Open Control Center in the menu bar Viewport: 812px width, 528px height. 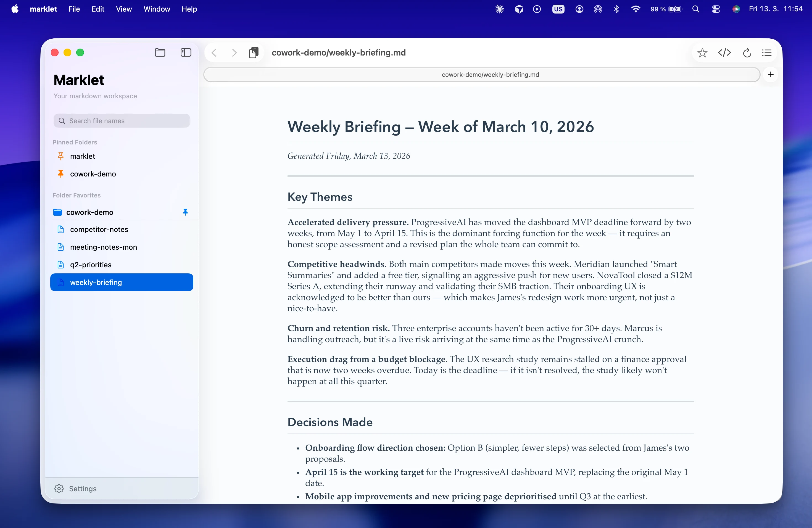click(x=716, y=9)
